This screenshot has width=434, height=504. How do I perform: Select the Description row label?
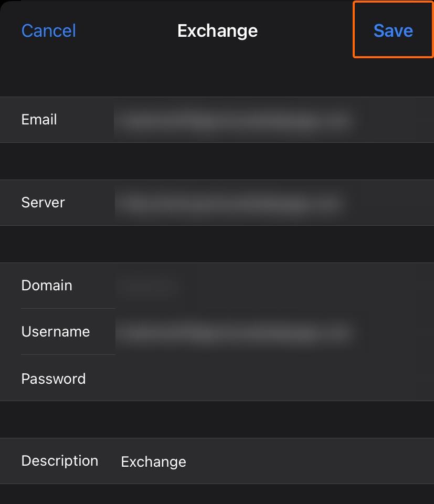click(60, 461)
